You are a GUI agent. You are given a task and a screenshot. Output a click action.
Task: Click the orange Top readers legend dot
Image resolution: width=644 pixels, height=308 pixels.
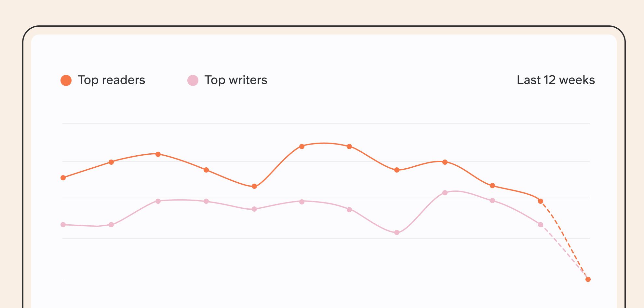(66, 80)
